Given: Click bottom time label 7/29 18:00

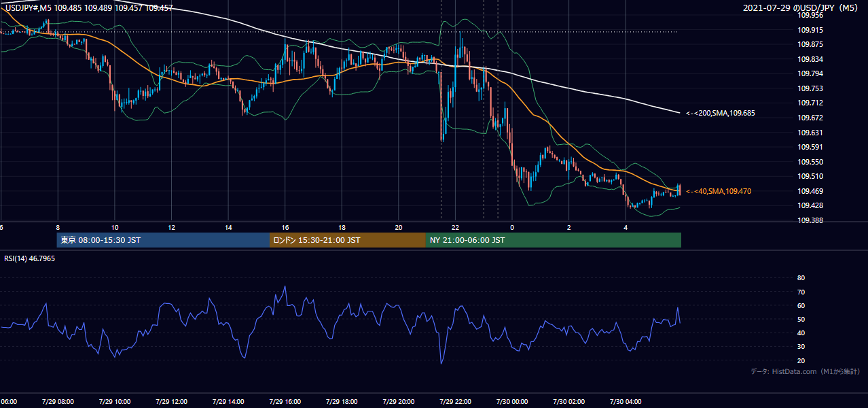Looking at the screenshot, I should click(342, 402).
